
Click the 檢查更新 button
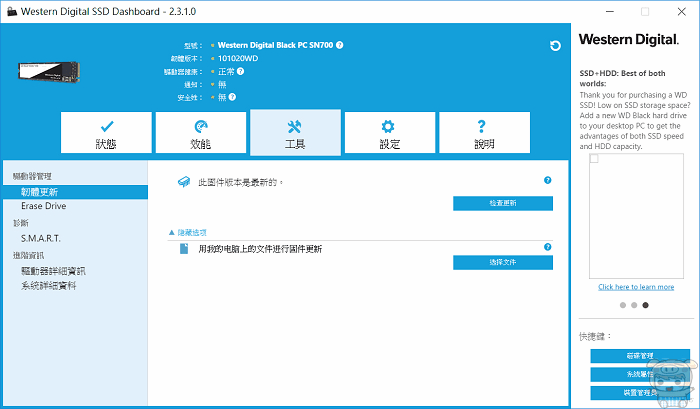(x=503, y=203)
